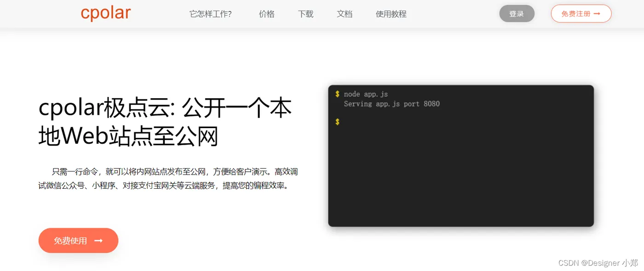Click the arrow icon in 免费使用 button

[98, 241]
